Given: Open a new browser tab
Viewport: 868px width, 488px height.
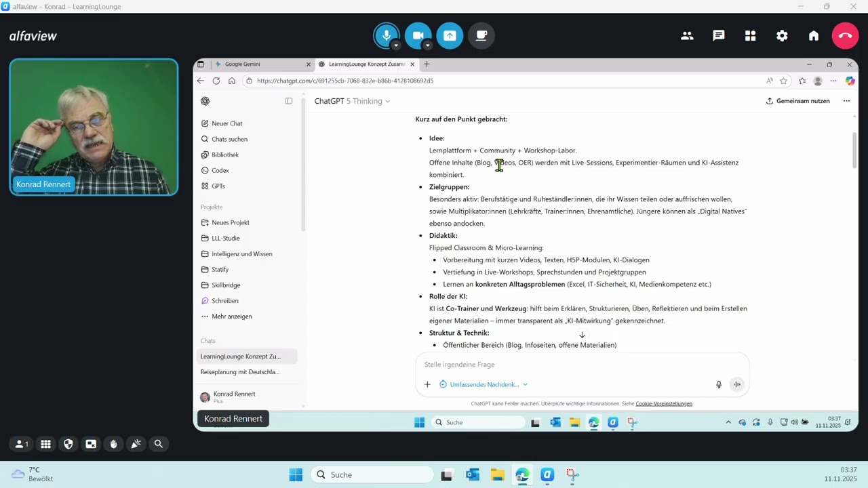Looking at the screenshot, I should click(x=427, y=64).
